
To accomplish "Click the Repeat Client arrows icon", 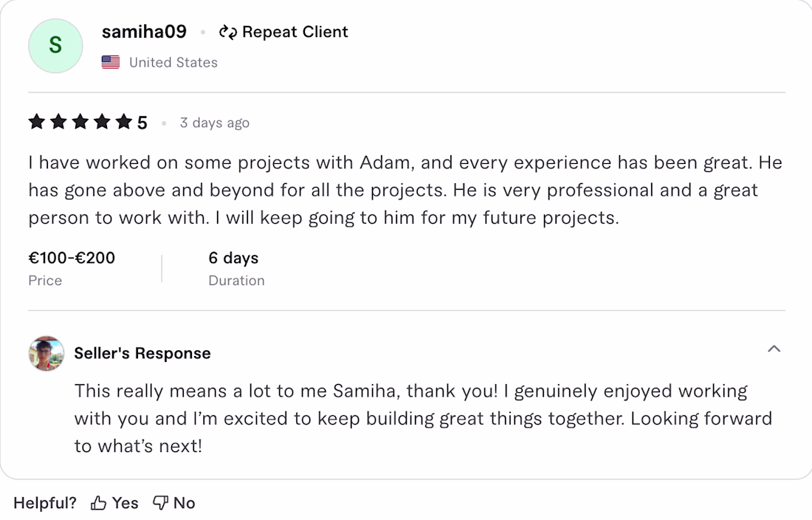I will pyautogui.click(x=227, y=32).
